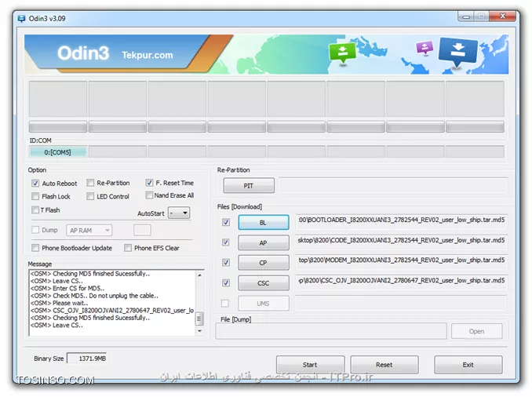Click the Message log scrollbar thumb

[199, 319]
